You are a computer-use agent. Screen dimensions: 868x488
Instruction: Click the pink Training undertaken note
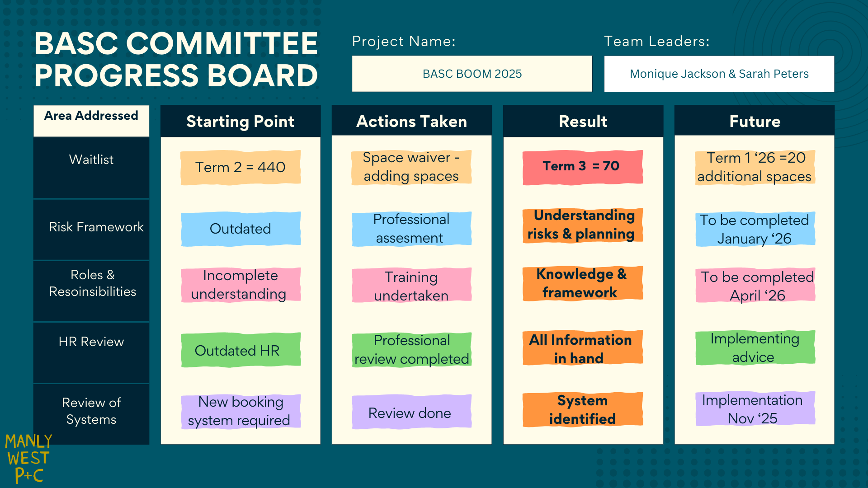click(411, 286)
